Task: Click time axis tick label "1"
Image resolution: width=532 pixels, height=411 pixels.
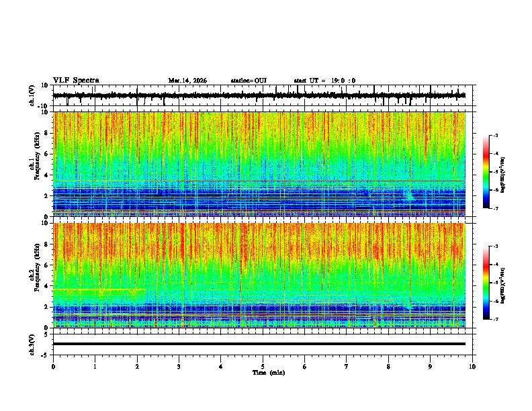Action: tap(95, 367)
